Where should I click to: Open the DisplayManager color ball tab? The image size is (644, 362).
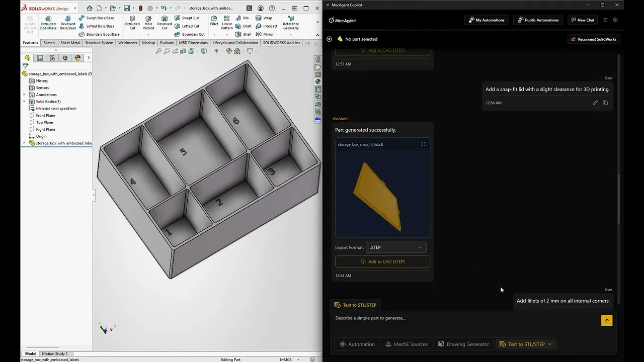pyautogui.click(x=77, y=58)
